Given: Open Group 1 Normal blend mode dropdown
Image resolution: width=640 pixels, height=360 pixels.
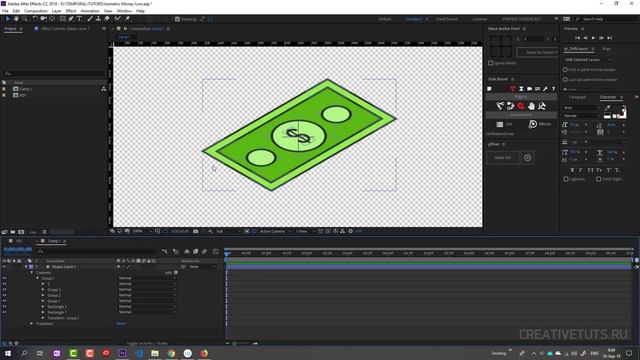Looking at the screenshot, I should click(147, 278).
